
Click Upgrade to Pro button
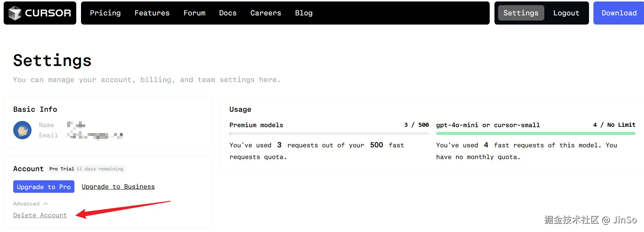pyautogui.click(x=44, y=187)
